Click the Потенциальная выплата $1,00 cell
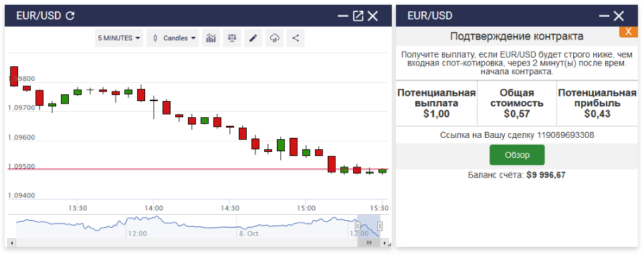 point(437,103)
